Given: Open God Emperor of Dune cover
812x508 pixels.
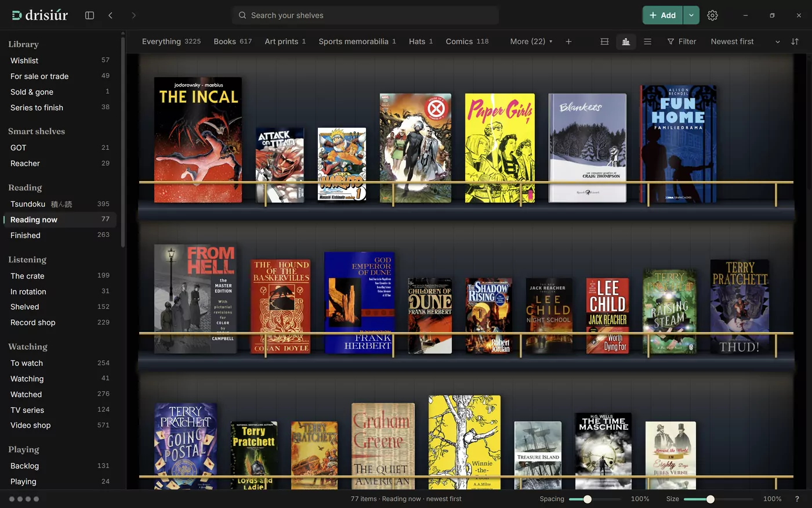Looking at the screenshot, I should point(360,302).
